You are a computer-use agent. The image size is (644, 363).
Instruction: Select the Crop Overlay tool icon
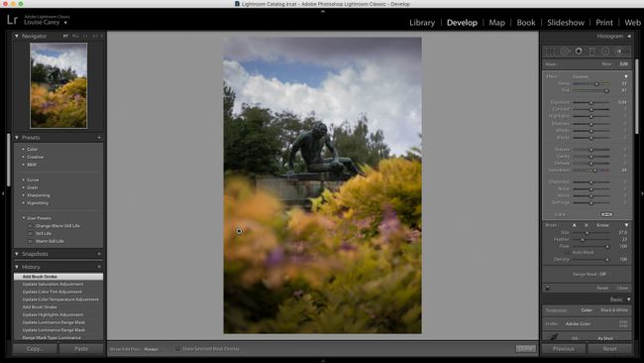click(x=550, y=51)
